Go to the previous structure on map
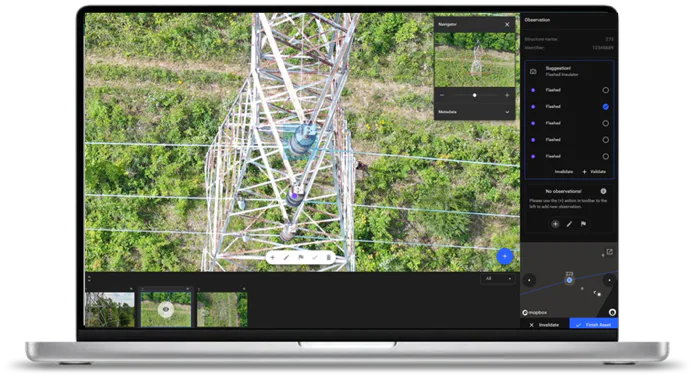This screenshot has height=377, width=693. (529, 280)
